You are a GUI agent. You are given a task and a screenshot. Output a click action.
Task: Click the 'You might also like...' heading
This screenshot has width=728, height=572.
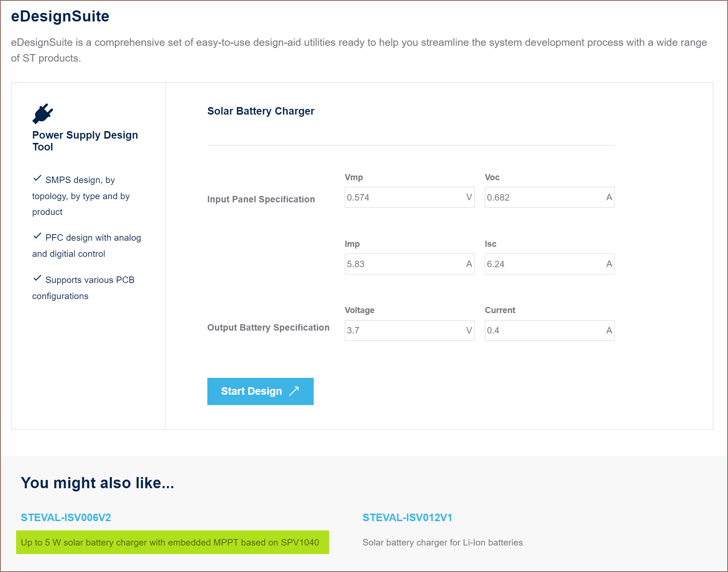[x=97, y=483]
